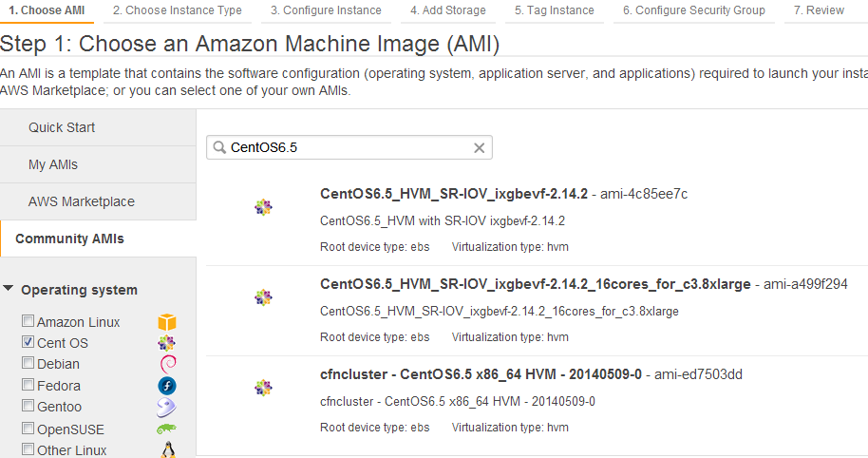The height and width of the screenshot is (458, 868).
Task: Open the 5. Tag Instance step
Action: (x=554, y=10)
